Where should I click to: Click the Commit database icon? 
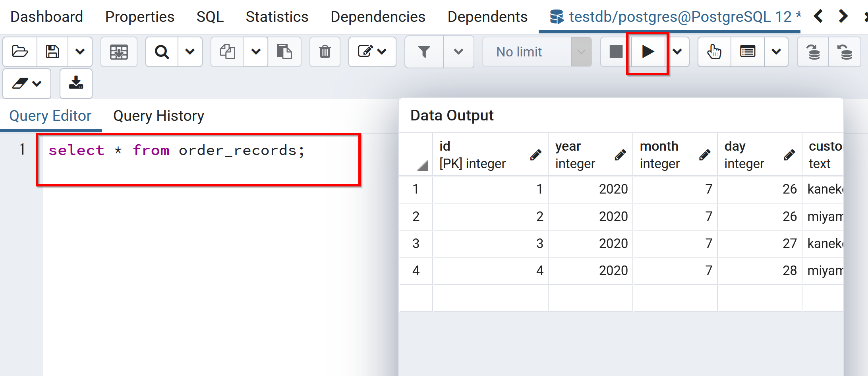[813, 52]
